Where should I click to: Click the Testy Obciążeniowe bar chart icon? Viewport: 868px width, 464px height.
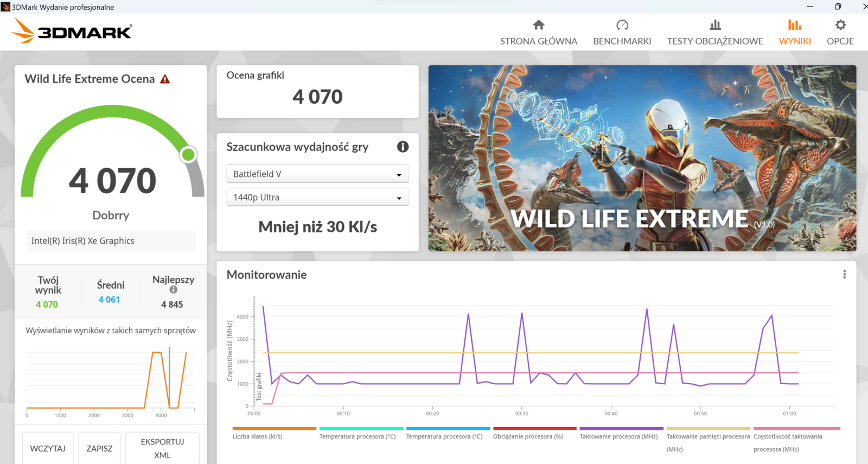click(715, 25)
